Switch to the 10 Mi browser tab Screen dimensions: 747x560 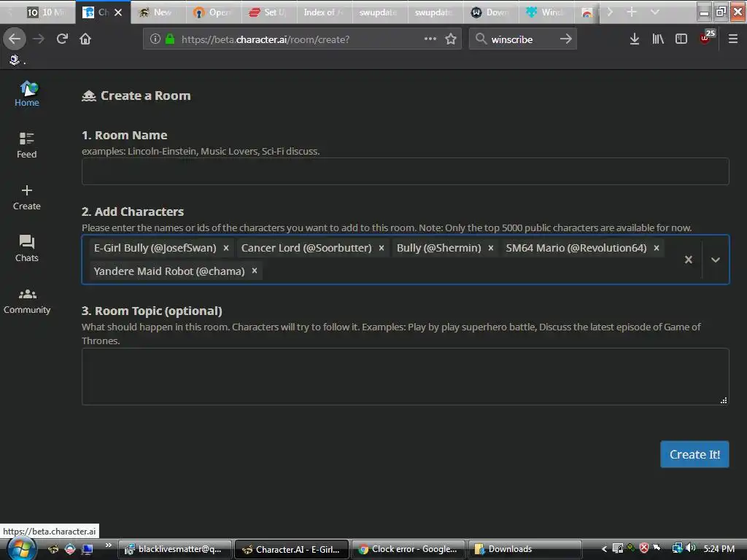46,12
